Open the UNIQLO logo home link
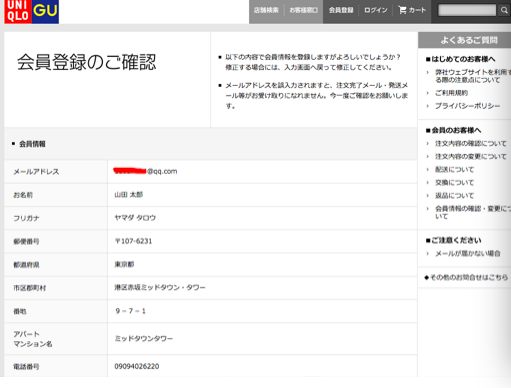Image resolution: width=511 pixels, height=388 pixels. click(18, 12)
